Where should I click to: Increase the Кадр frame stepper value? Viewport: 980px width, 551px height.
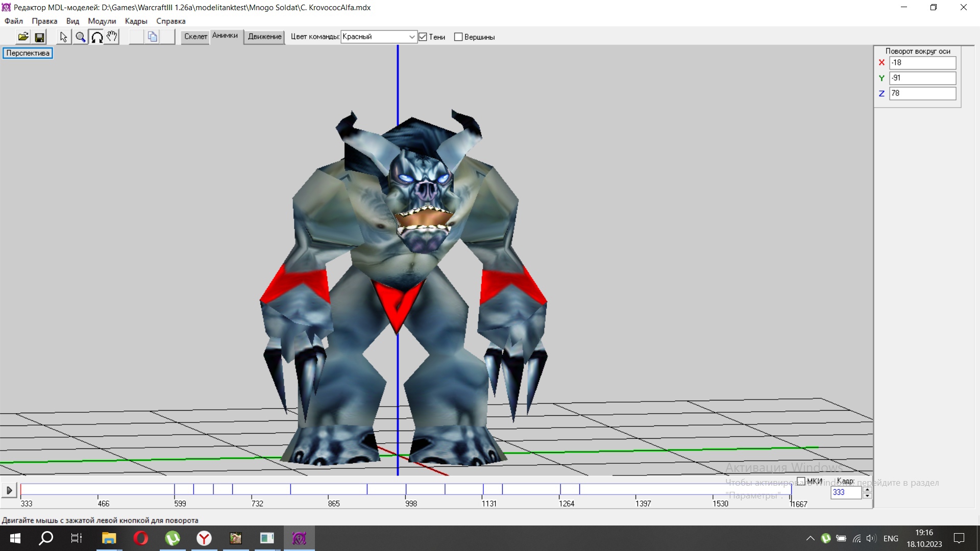click(x=867, y=489)
